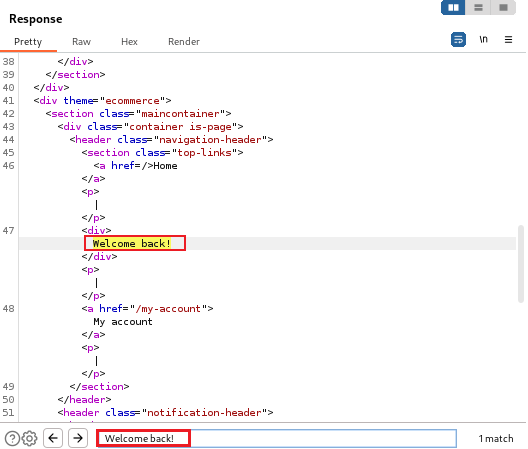Click the search field containing 'Welcome back!'
The width and height of the screenshot is (528, 449).
click(x=276, y=438)
